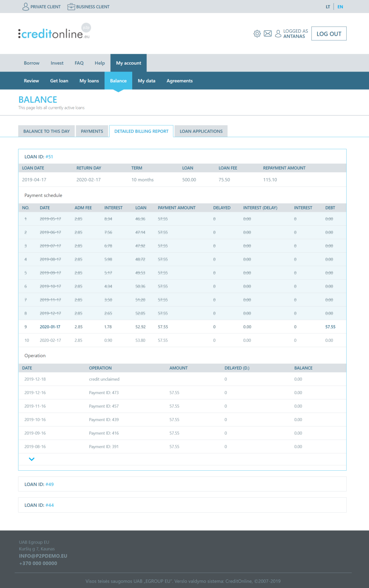Switch to the Balance To This Day tab
This screenshot has width=369, height=588.
[x=46, y=131]
